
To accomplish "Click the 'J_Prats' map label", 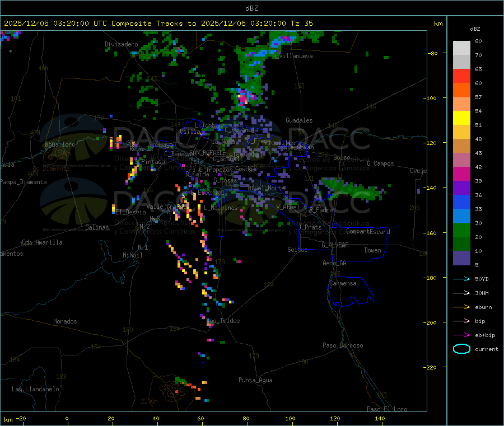I will 310,227.
